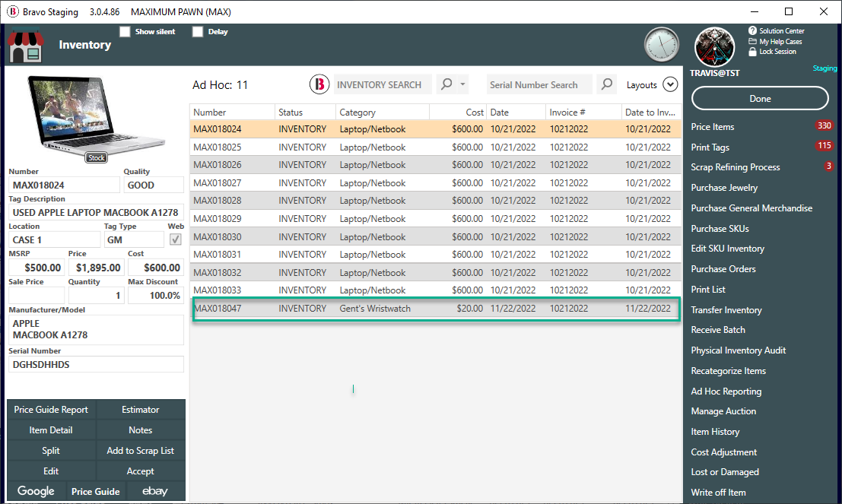Open Purchase SKUs

(x=720, y=228)
